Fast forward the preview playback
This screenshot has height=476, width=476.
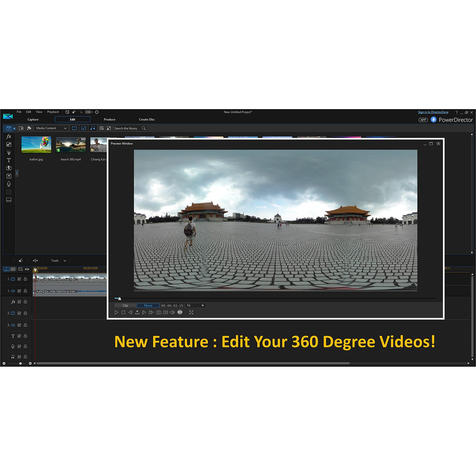[x=151, y=312]
